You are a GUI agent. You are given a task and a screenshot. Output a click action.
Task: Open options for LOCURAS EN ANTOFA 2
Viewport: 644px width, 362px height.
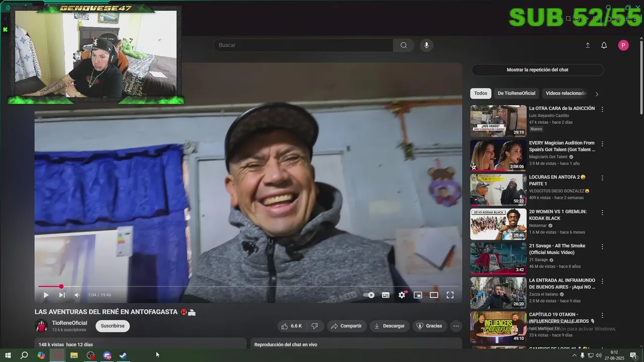[x=602, y=178]
